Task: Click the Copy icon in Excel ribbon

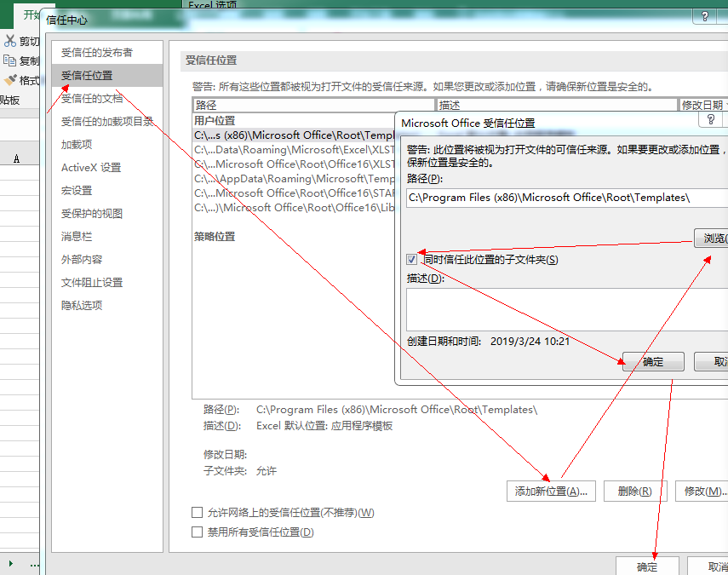Action: click(x=9, y=60)
